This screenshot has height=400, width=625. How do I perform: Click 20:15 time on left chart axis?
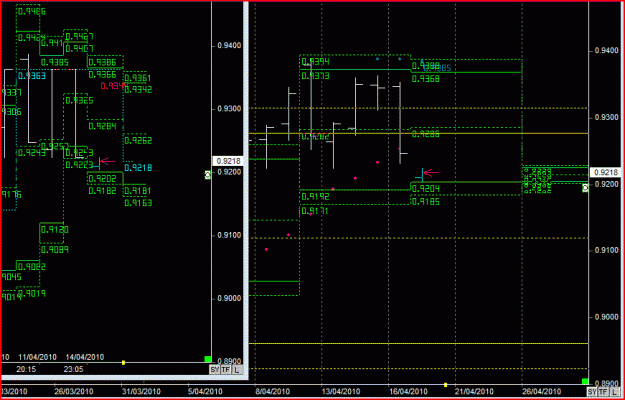click(x=26, y=369)
